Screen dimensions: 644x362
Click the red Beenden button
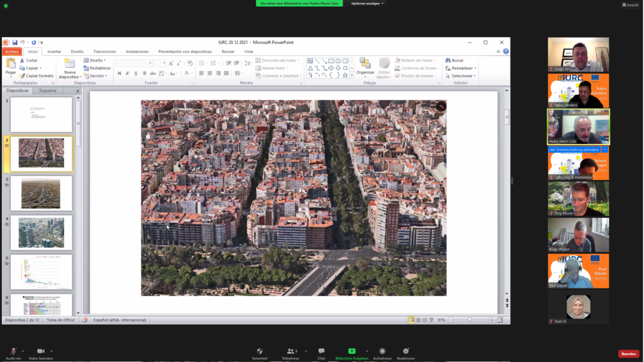[628, 354]
